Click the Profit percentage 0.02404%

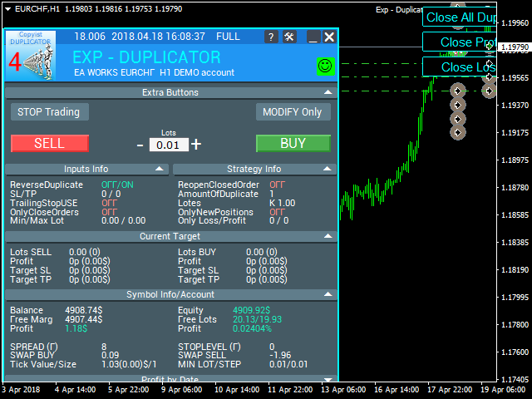(252, 328)
